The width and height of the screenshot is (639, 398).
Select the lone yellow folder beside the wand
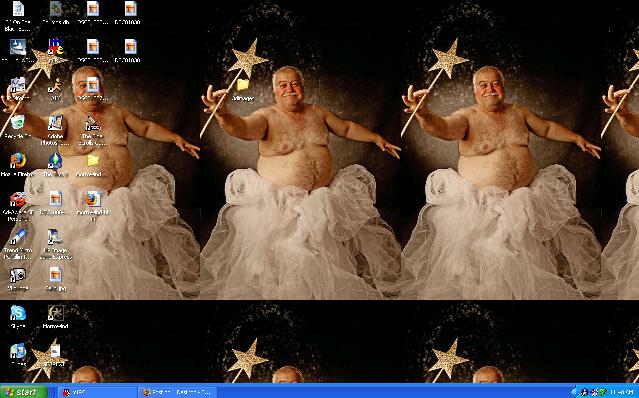[243, 85]
